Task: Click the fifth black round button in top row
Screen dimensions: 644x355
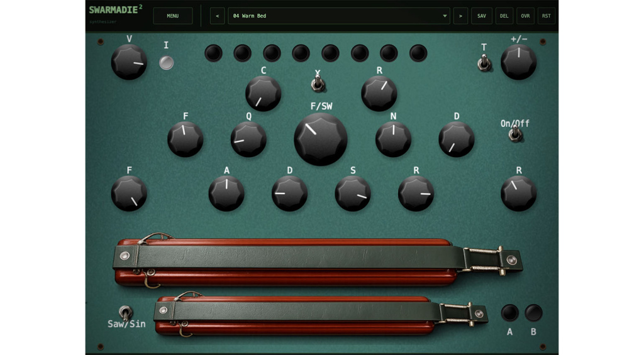Action: pyautogui.click(x=330, y=53)
